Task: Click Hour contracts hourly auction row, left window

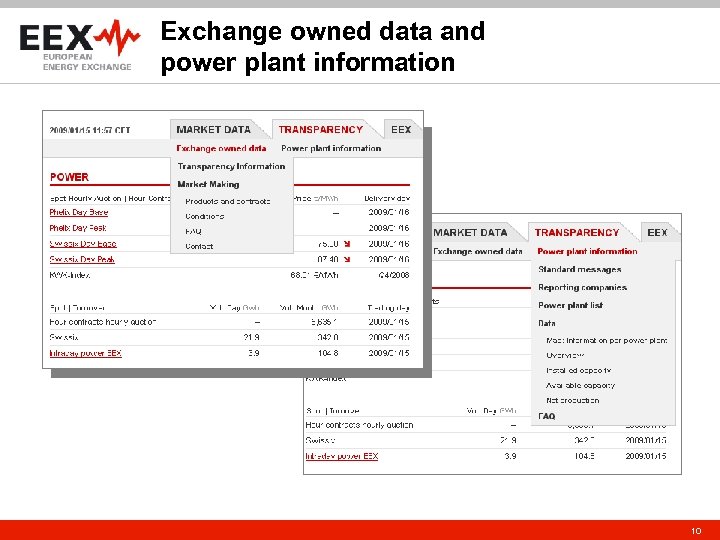Action: [229, 322]
